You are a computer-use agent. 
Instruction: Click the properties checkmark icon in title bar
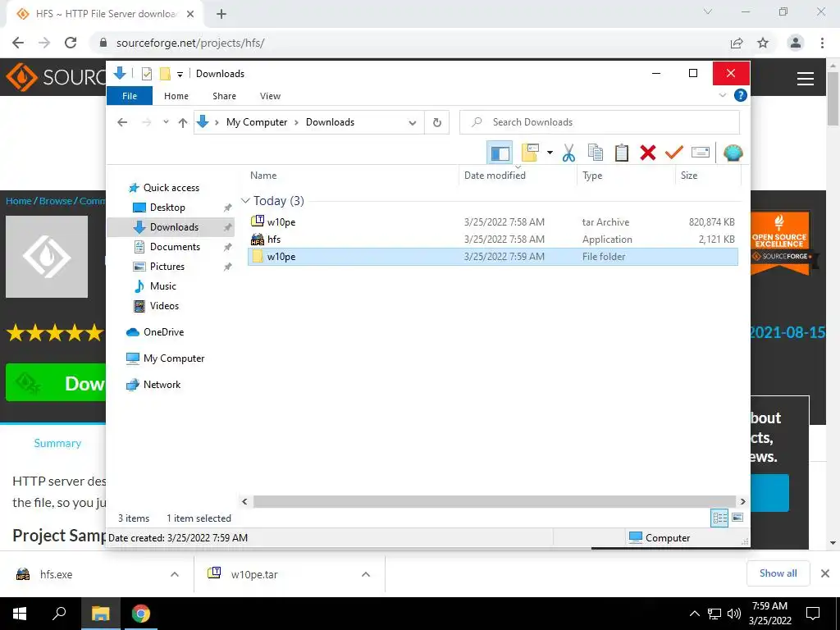[146, 74]
